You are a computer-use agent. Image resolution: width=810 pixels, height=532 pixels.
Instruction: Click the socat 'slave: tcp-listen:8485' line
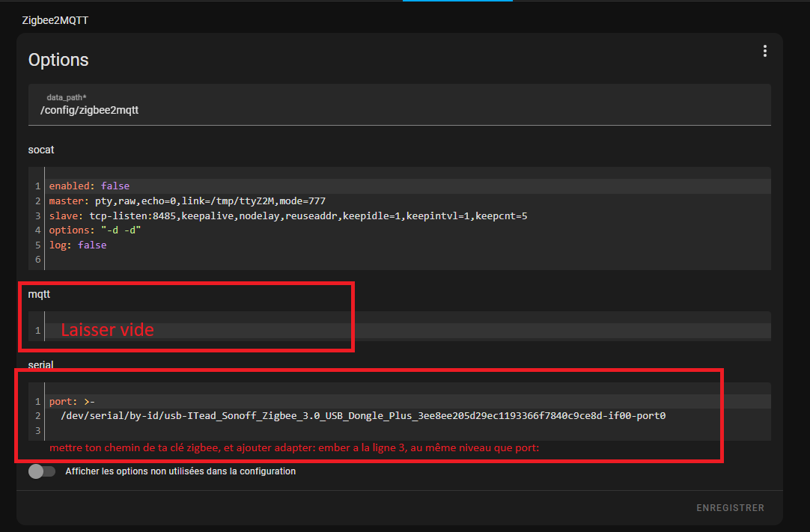[288, 215]
